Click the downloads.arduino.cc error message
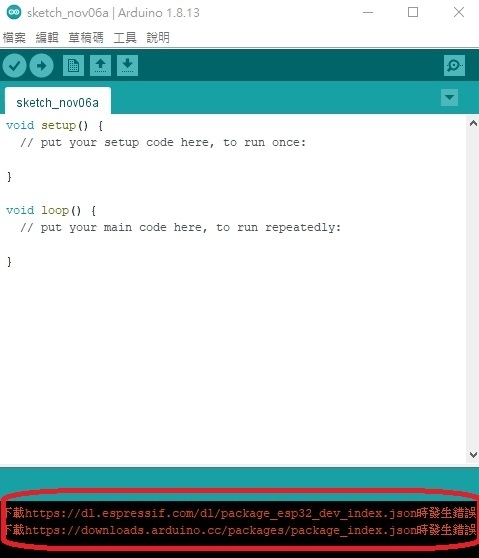Image resolution: width=479 pixels, height=558 pixels. [x=241, y=530]
